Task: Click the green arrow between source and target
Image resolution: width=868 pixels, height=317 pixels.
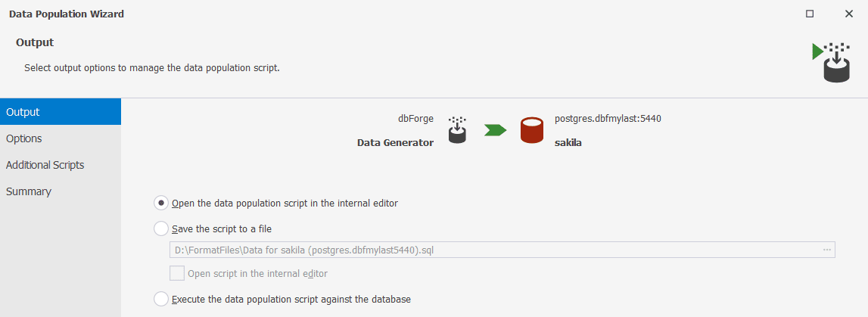Action: [x=495, y=130]
